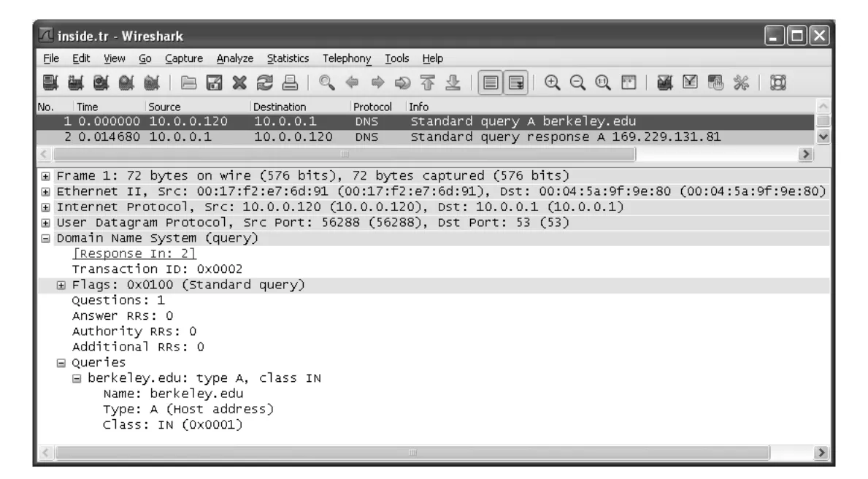Select packet 2 DNS query response row

tap(425, 137)
